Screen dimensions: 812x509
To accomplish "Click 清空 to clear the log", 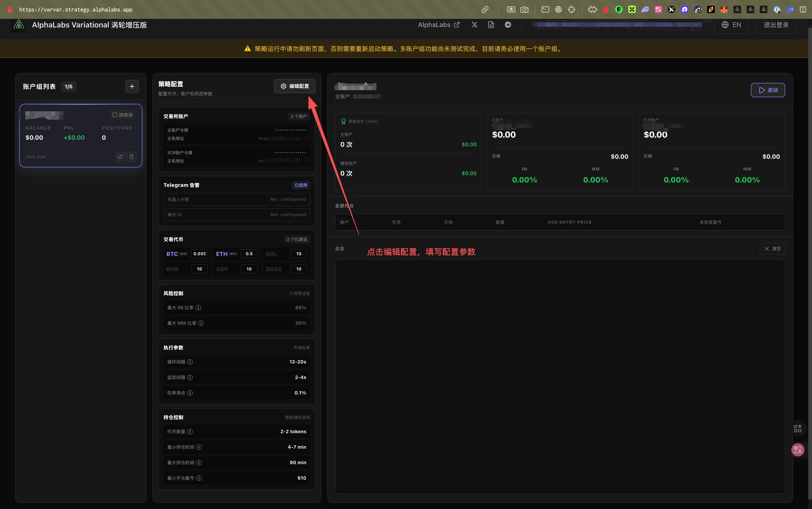I will 772,249.
